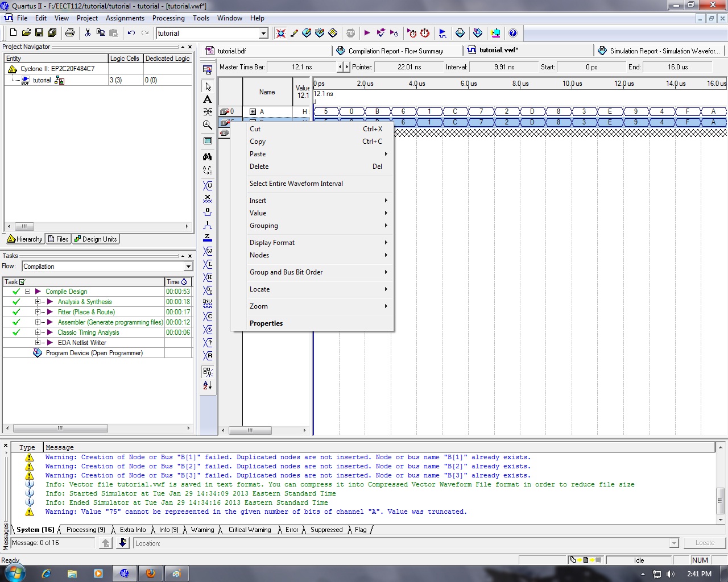Open the Flow Compilation dropdown
The width and height of the screenshot is (728, 582).
(x=188, y=267)
